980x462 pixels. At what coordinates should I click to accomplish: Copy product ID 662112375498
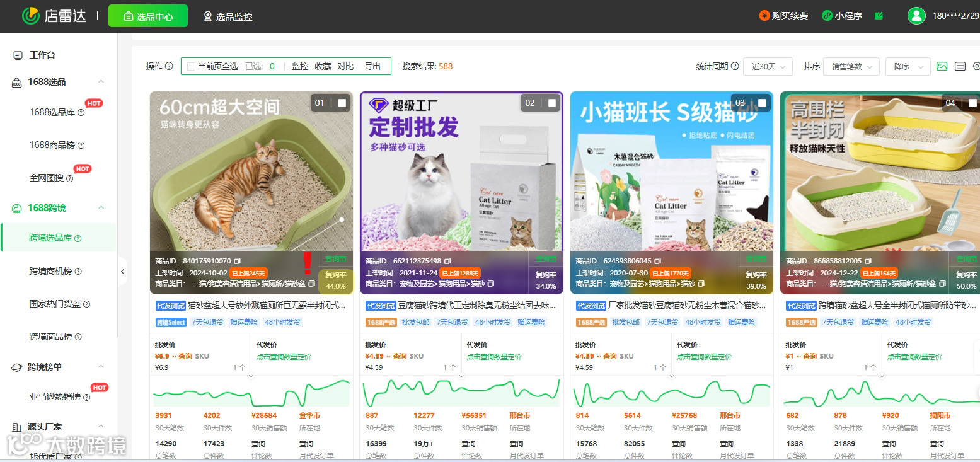(447, 261)
